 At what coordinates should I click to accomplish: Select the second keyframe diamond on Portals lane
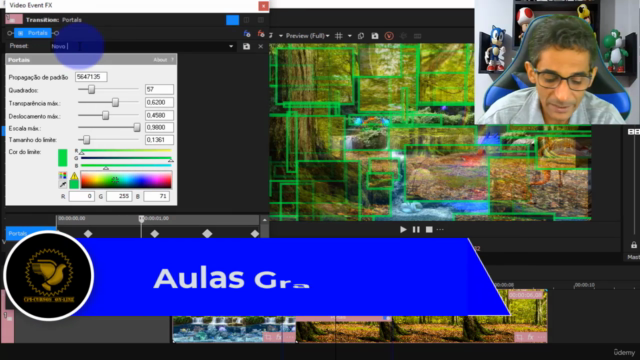(154, 234)
